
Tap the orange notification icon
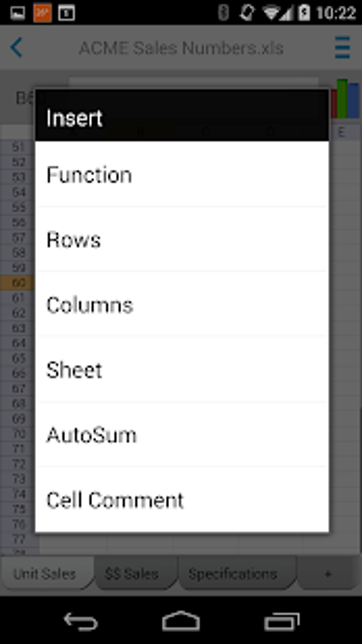42,13
